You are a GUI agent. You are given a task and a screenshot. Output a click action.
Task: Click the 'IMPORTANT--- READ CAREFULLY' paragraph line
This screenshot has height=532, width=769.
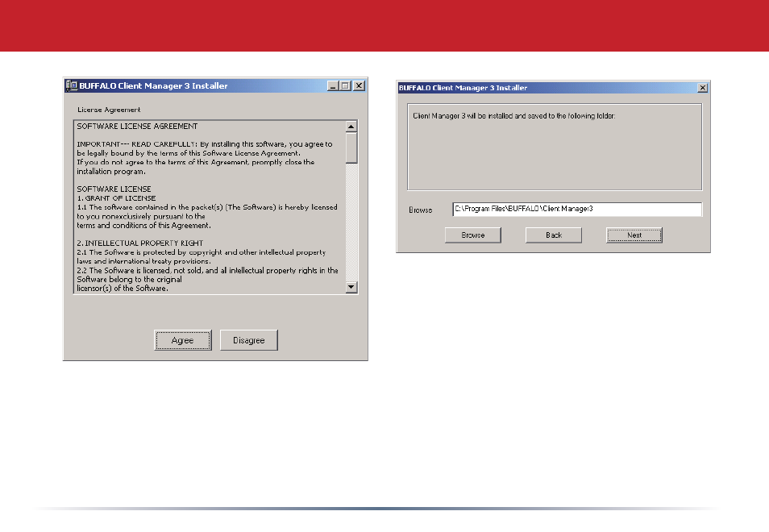pyautogui.click(x=205, y=144)
